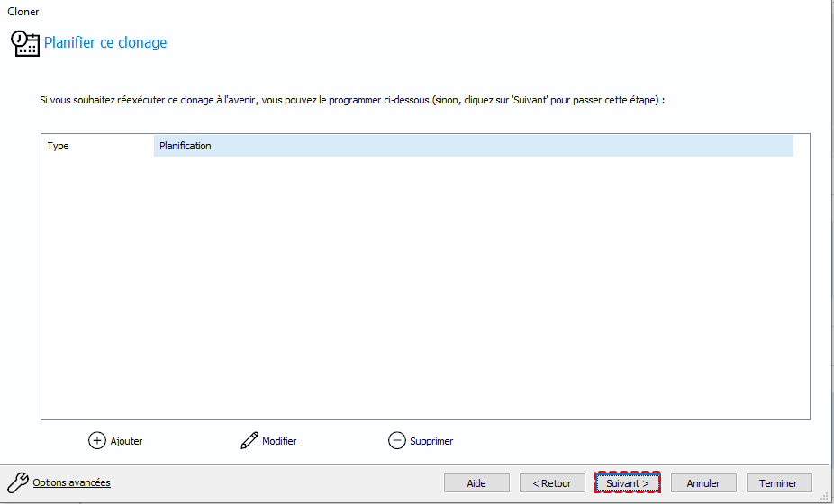Cancel using the Annuler button
Viewport: 834px width, 504px height.
[x=703, y=483]
